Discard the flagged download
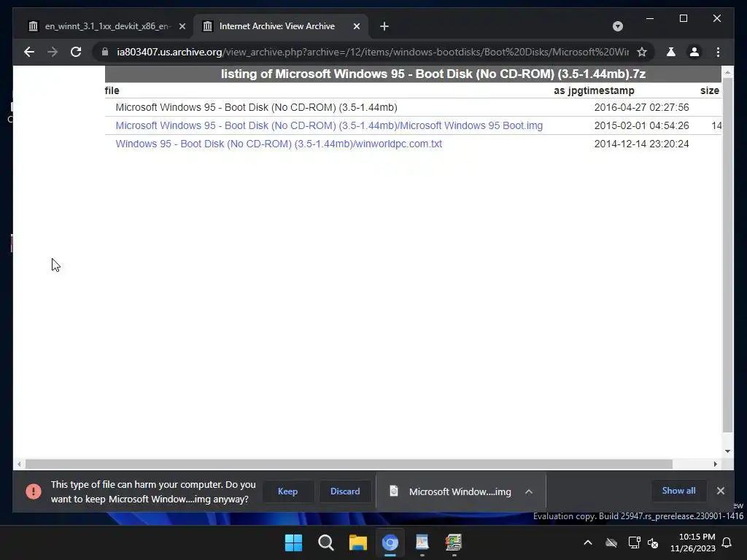Viewport: 747px width, 560px height. [345, 491]
